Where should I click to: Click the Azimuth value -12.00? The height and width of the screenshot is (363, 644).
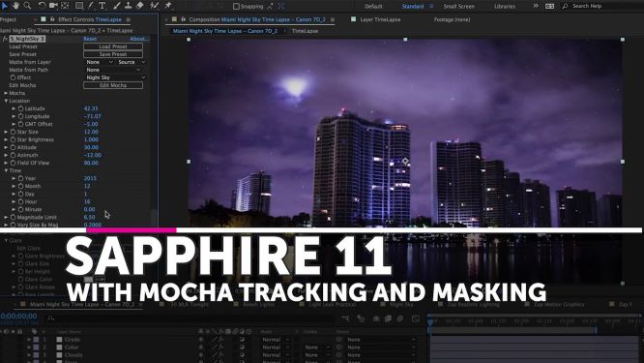(x=93, y=155)
